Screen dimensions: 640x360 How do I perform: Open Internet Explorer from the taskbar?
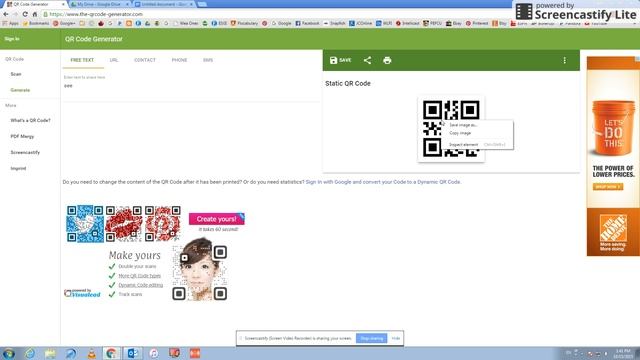[x=30, y=353]
